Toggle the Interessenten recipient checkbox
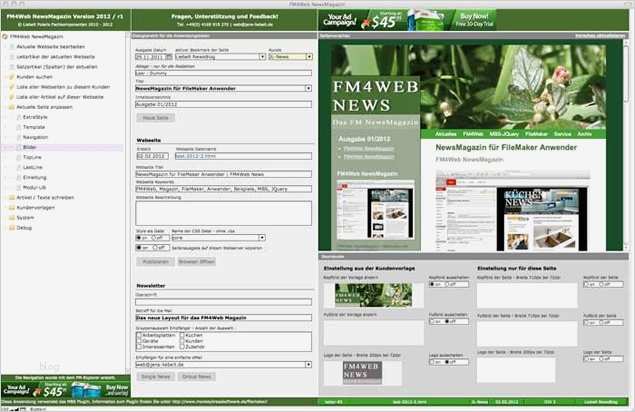The width and height of the screenshot is (635, 412). (139, 347)
